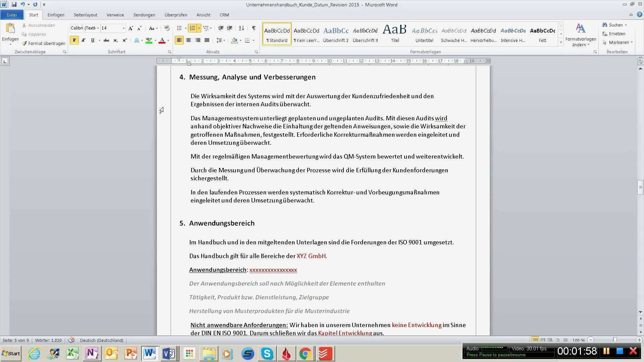Toggle bold formatting

pos(74,40)
